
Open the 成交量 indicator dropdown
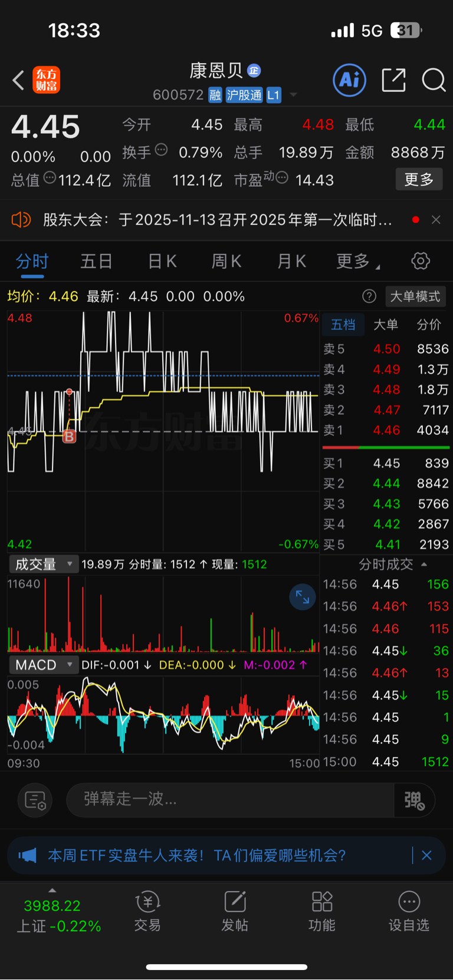point(43,564)
